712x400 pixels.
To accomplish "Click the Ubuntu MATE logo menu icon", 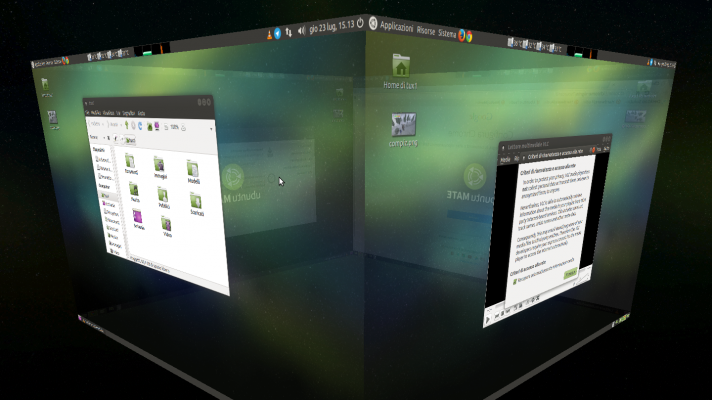I will [x=373, y=23].
